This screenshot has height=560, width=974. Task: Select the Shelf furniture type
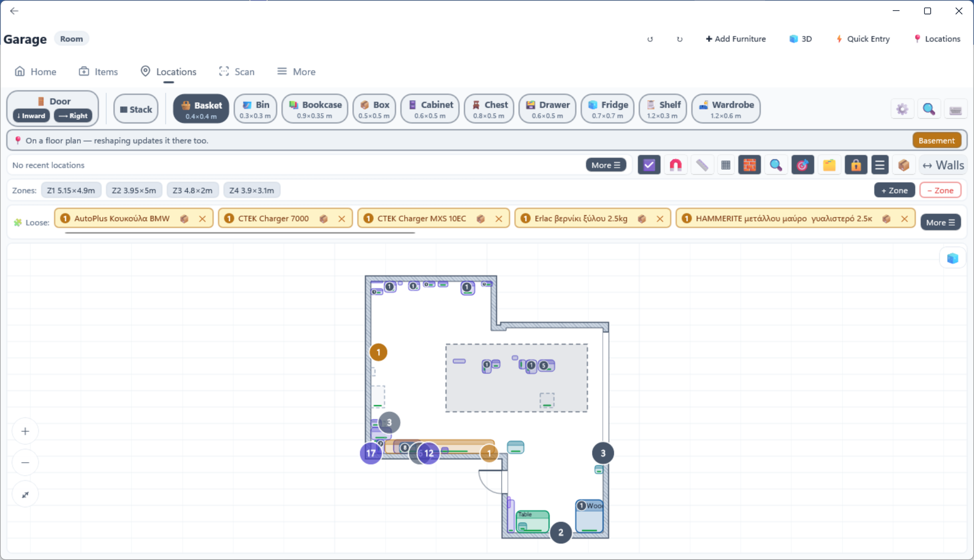tap(663, 109)
